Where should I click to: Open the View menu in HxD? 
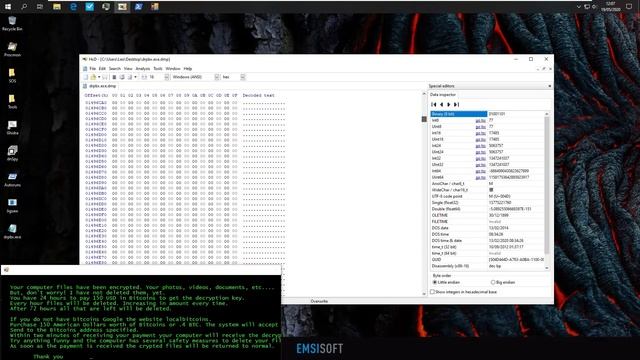click(128, 69)
